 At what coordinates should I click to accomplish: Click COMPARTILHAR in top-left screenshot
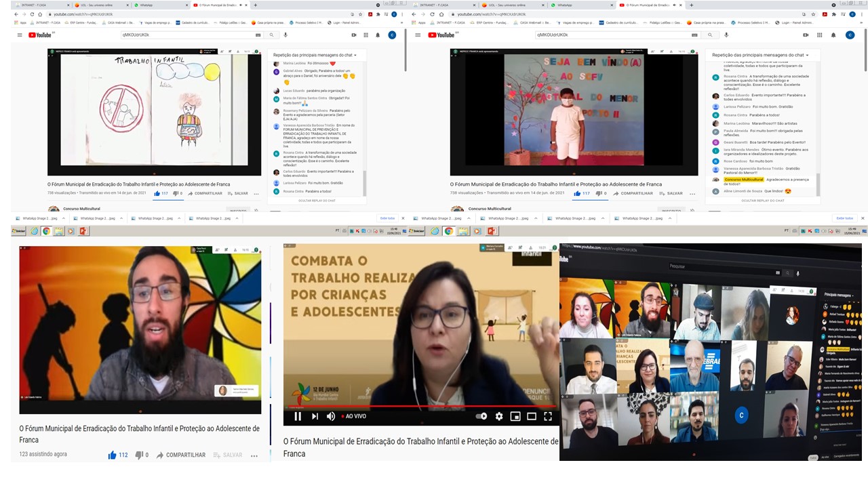pyautogui.click(x=204, y=193)
